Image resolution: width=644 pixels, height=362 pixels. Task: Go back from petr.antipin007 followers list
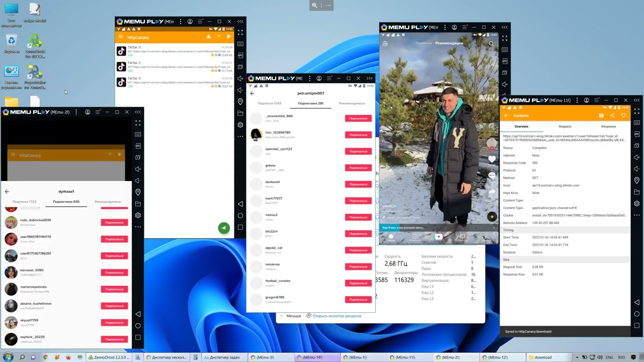pos(253,93)
